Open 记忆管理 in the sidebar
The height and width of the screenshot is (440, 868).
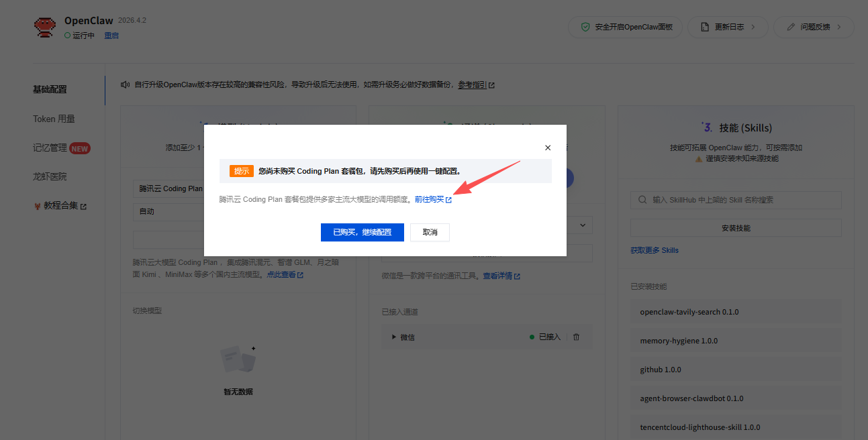[x=50, y=148]
